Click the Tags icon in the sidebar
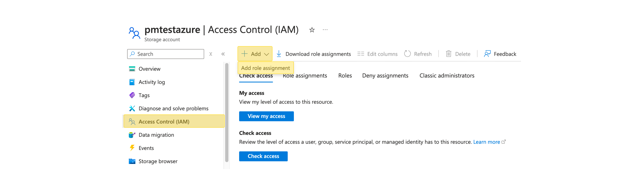The width and height of the screenshot is (644, 193). (x=132, y=95)
